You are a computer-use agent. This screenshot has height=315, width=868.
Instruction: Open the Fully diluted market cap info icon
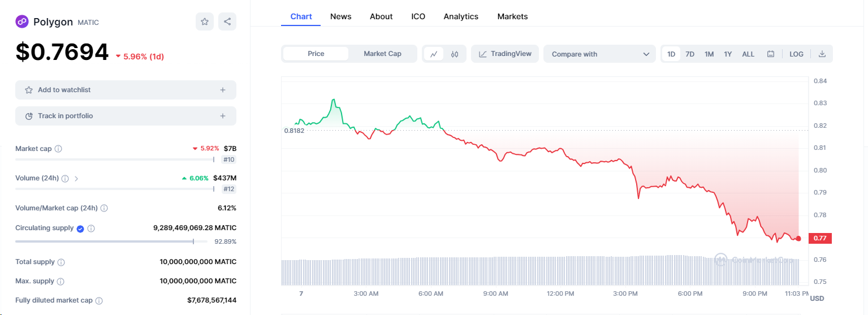point(99,301)
